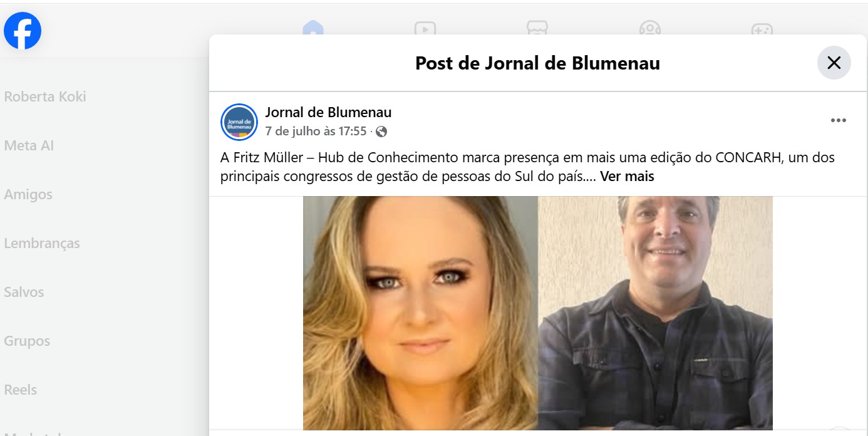868x436 pixels.
Task: Open the post options three-dots menu
Action: pyautogui.click(x=839, y=120)
